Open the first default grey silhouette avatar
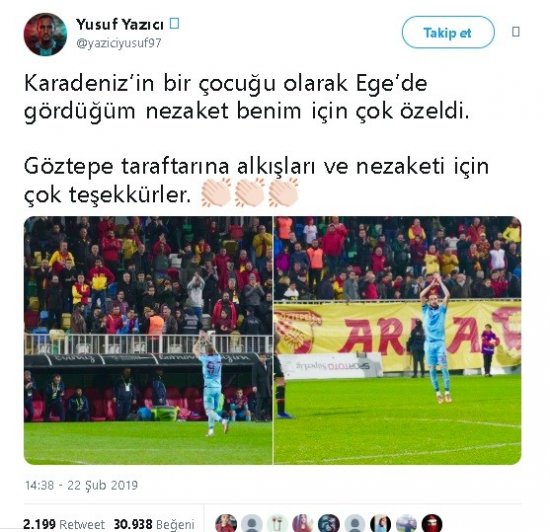The image size is (550, 532). tap(252, 524)
